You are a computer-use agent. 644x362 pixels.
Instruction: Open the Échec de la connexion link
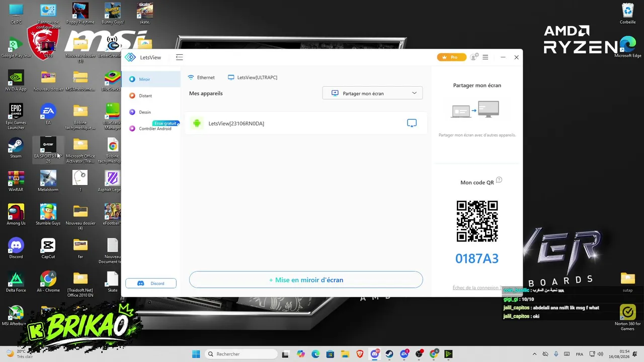477,288
